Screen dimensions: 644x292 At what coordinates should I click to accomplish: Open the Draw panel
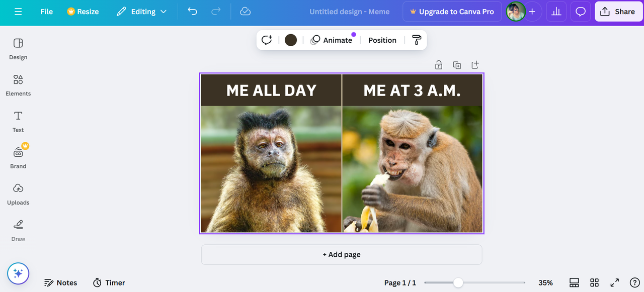tap(18, 230)
